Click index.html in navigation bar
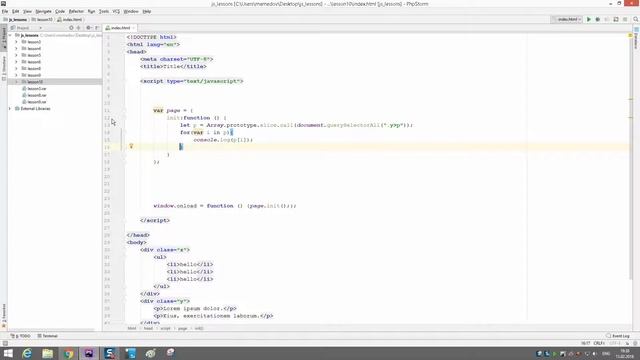640x360 pixels. [x=70, y=20]
